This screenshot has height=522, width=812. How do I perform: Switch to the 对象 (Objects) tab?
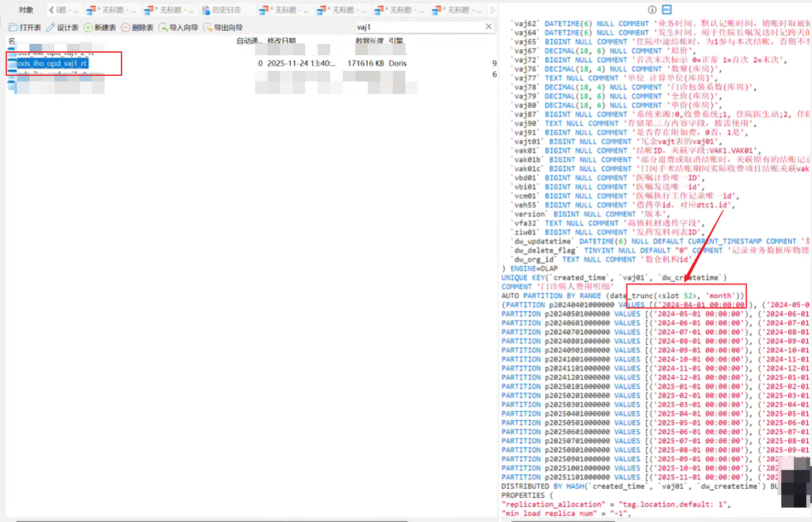26,10
